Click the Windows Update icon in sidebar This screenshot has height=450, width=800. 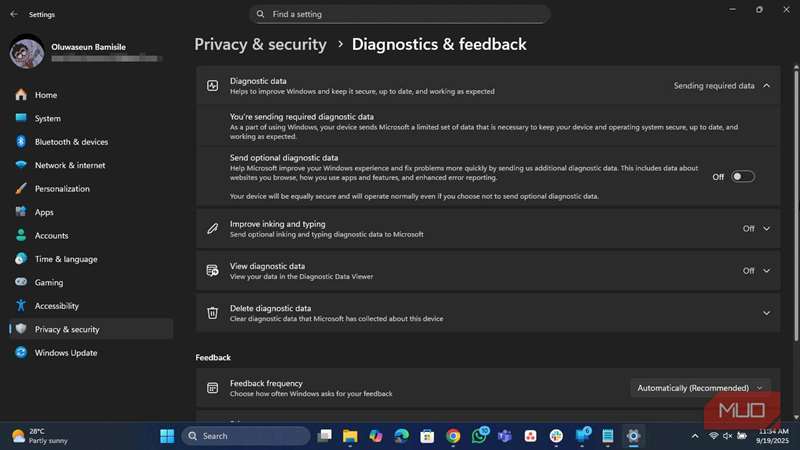tap(20, 353)
